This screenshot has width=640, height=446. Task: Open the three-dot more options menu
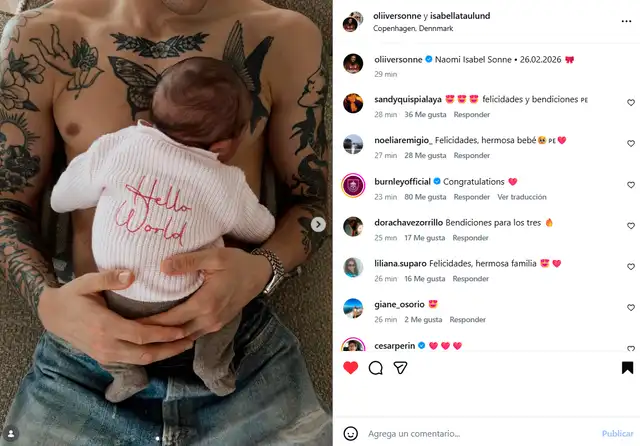click(626, 21)
